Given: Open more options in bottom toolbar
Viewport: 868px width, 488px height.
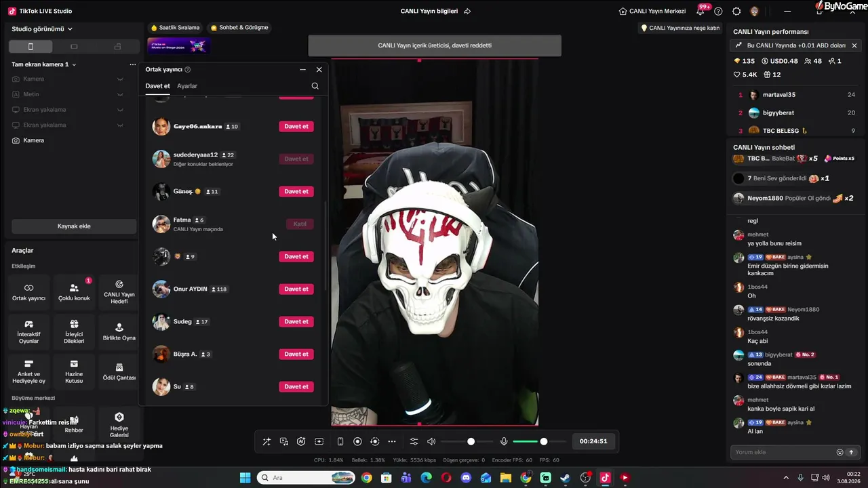Looking at the screenshot, I should pos(392,442).
